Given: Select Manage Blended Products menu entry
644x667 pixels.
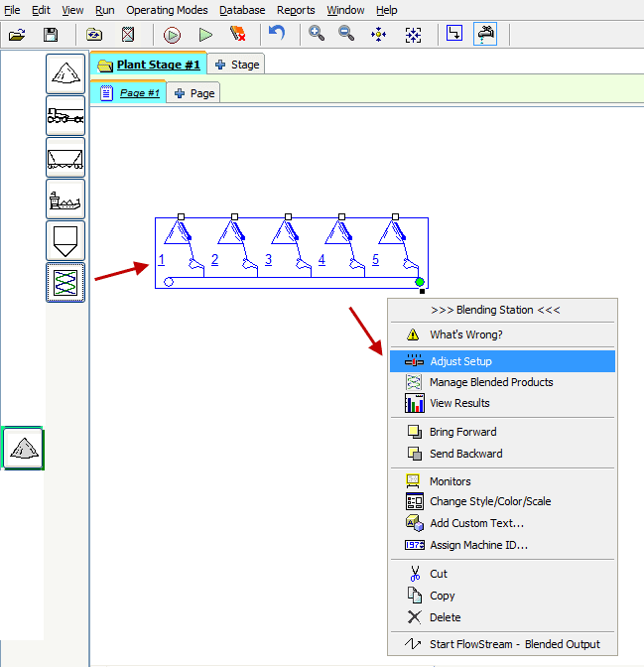Looking at the screenshot, I should tap(491, 382).
